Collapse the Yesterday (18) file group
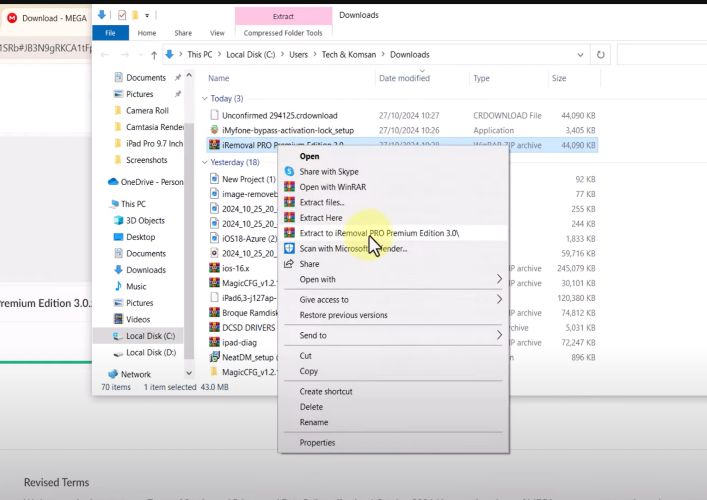Viewport: 707px width, 500px height. [x=204, y=162]
